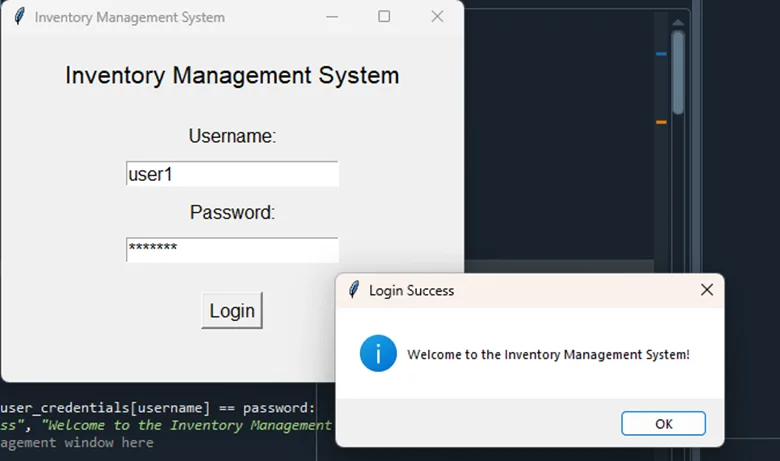Click the 'Login Success' dialog title text

click(411, 290)
